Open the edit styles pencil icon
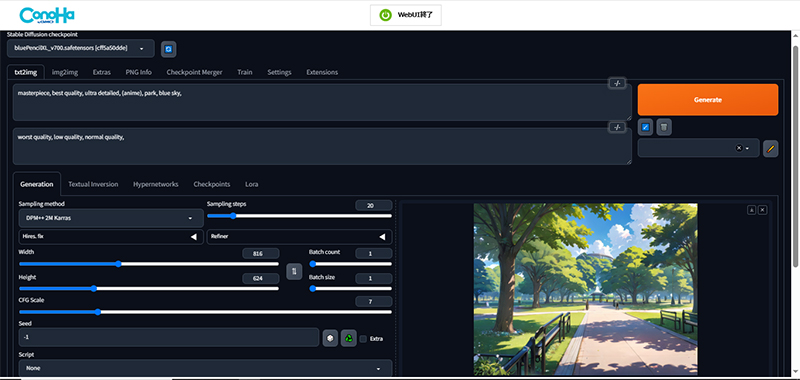The height and width of the screenshot is (380, 800). click(770, 148)
